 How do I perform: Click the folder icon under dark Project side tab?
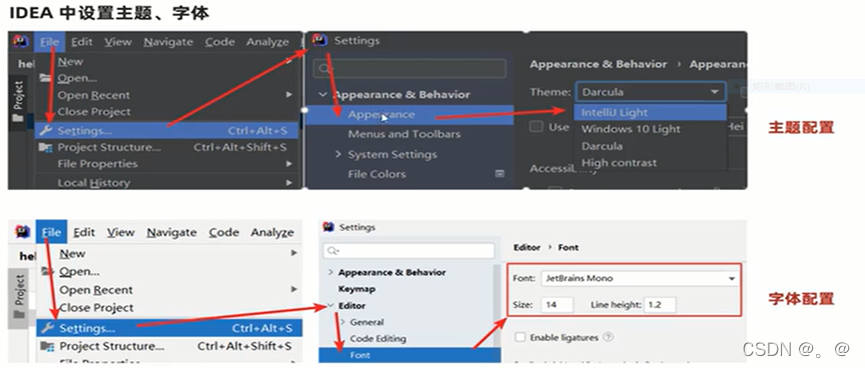(x=18, y=118)
